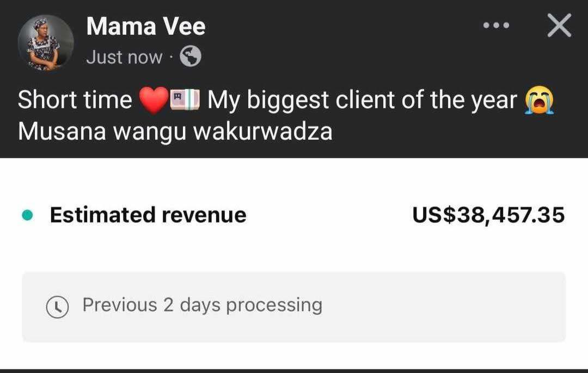Screen dimensions: 588x373
Task: Click the dark bar below the image
Action: (x=294, y=371)
